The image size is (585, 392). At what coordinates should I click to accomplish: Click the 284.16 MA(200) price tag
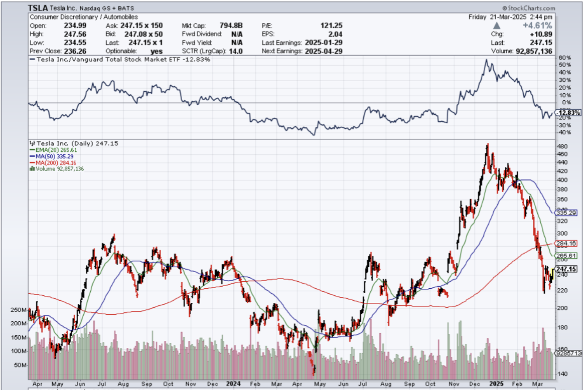point(566,244)
